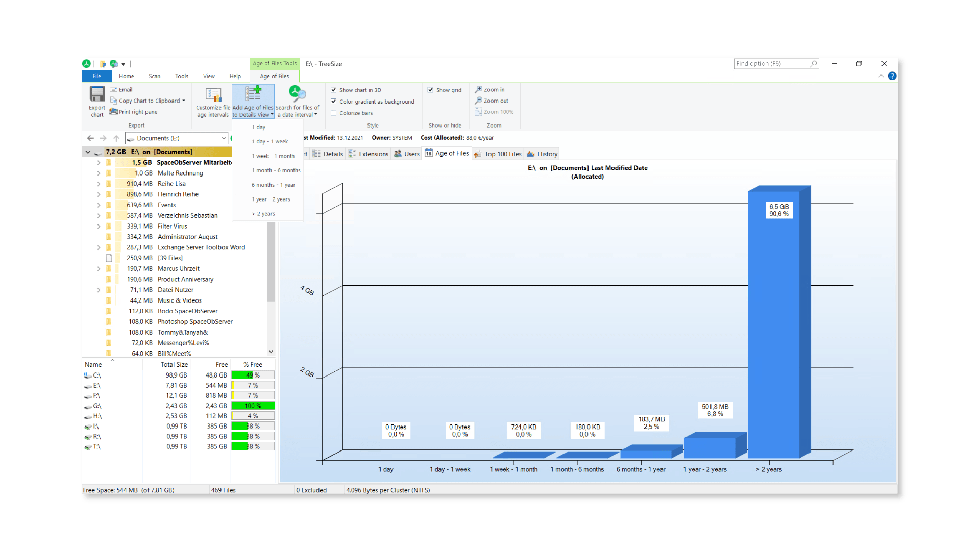Viewport: 980px width, 551px height.
Task: Click the Export chart floppy disk icon
Action: tap(97, 94)
